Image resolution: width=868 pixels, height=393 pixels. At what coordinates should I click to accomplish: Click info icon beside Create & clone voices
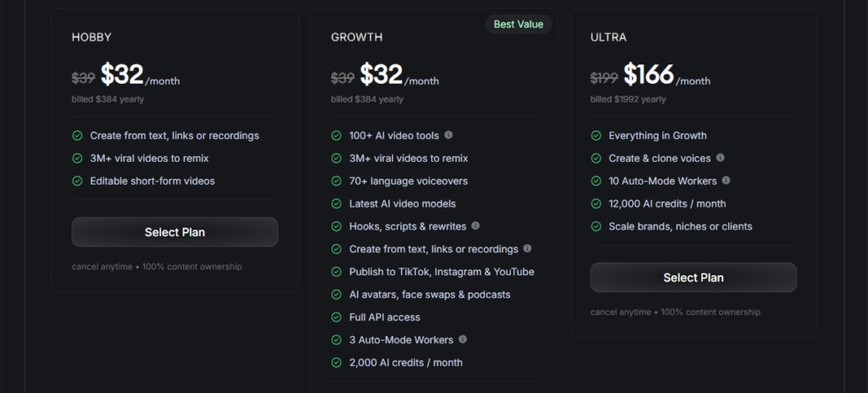721,158
